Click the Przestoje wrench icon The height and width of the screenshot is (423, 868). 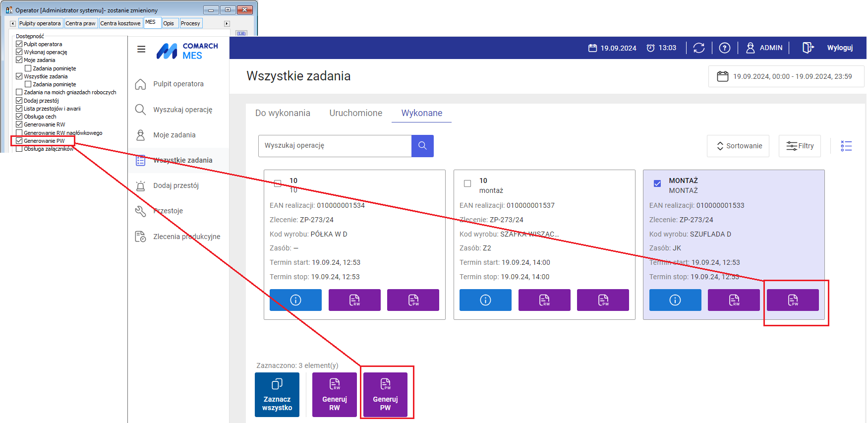click(141, 211)
